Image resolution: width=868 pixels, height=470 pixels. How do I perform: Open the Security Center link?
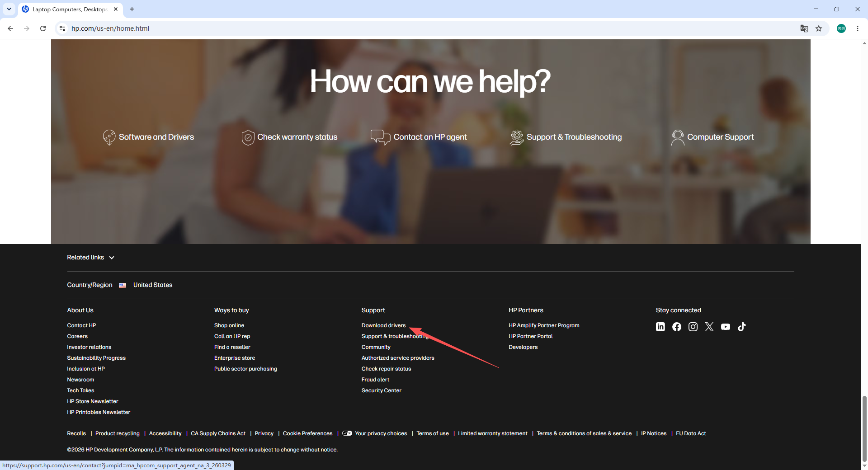[x=381, y=390]
